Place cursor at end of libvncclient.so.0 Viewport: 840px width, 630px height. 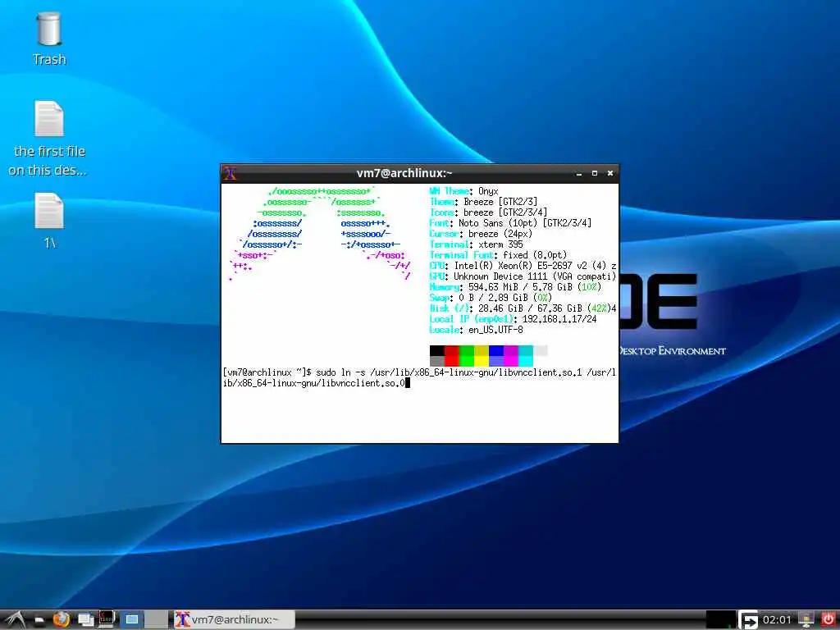(407, 383)
